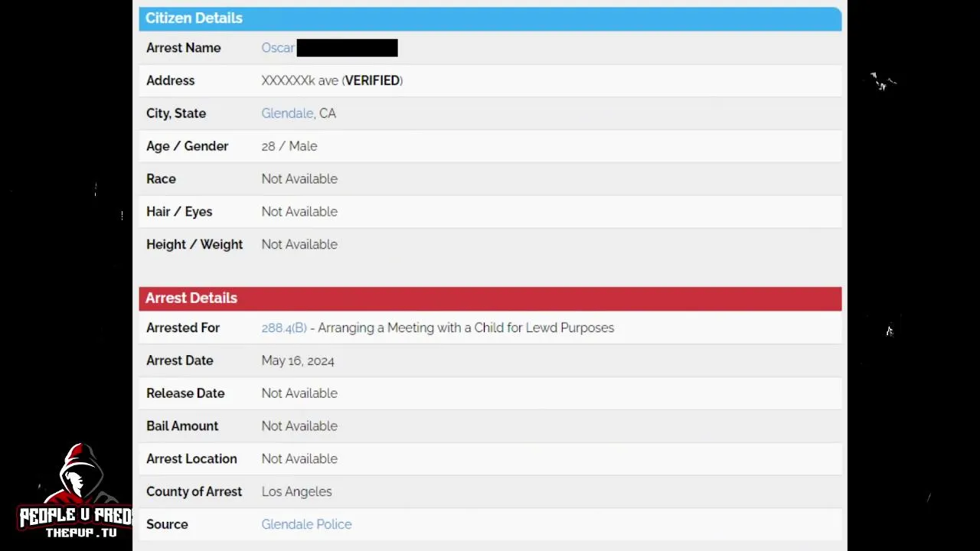Click the "28 / Male" value
Viewport: 980px width, 551px height.
click(289, 146)
